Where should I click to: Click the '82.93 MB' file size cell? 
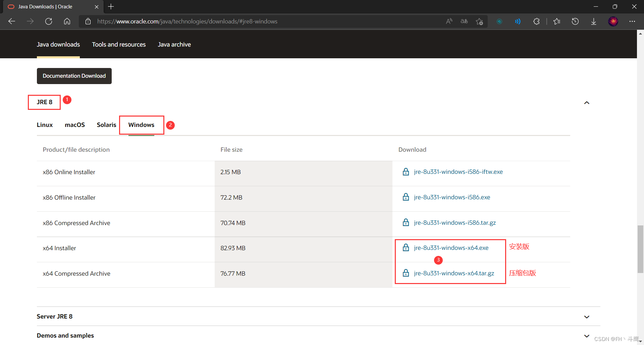pyautogui.click(x=304, y=250)
